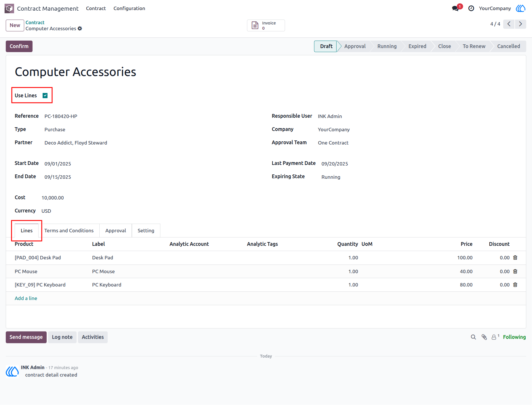The width and height of the screenshot is (532, 405).
Task: Open the YourCompany user avatar menu
Action: (520, 8)
